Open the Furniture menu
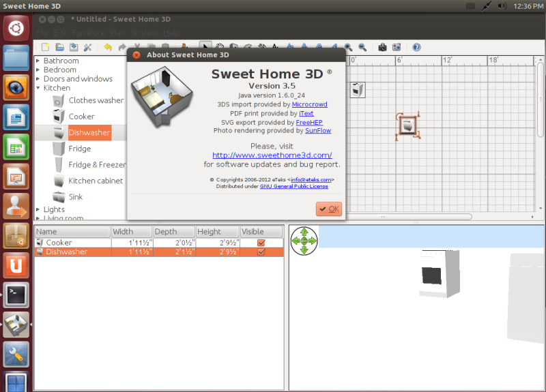 [x=89, y=33]
